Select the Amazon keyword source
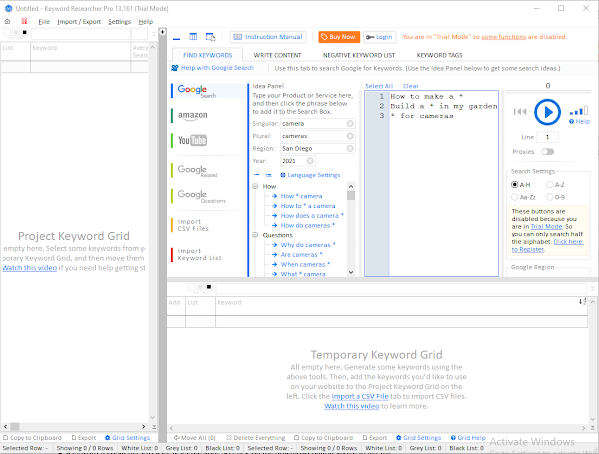599x454 pixels. [193, 115]
